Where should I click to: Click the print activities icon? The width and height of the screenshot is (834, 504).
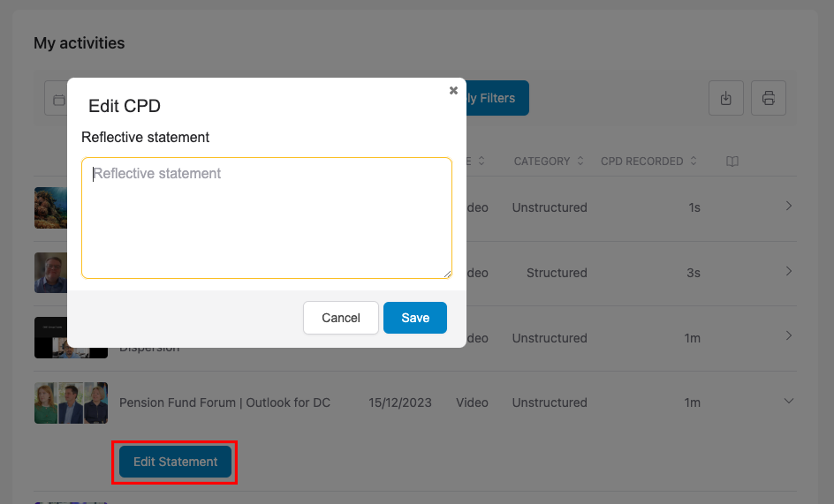[769, 98]
